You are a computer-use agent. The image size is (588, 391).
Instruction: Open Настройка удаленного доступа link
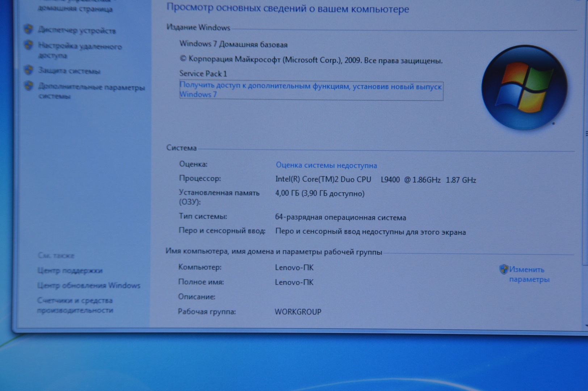(x=80, y=51)
